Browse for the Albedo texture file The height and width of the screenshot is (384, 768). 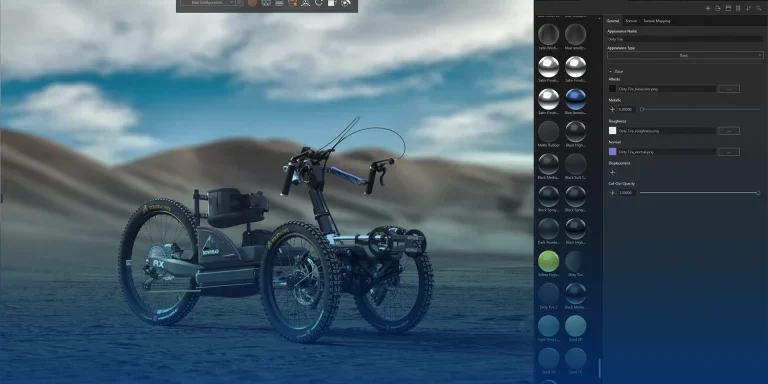[729, 89]
